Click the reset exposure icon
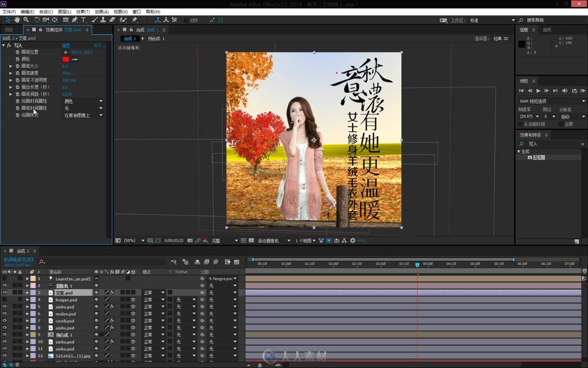Viewport: 588px width, 368px height. pos(352,241)
